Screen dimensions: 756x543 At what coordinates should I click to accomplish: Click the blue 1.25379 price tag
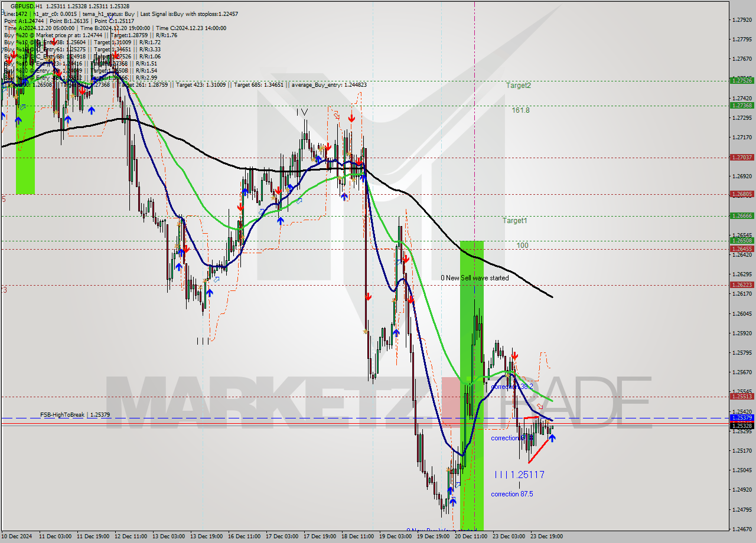click(x=742, y=417)
